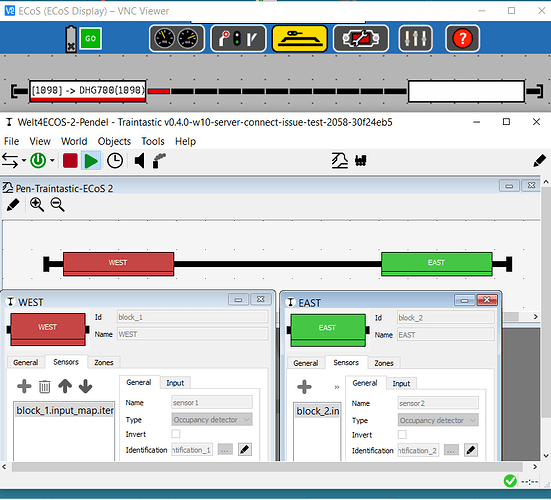Open the Help menu
551x500 pixels.
click(x=185, y=141)
